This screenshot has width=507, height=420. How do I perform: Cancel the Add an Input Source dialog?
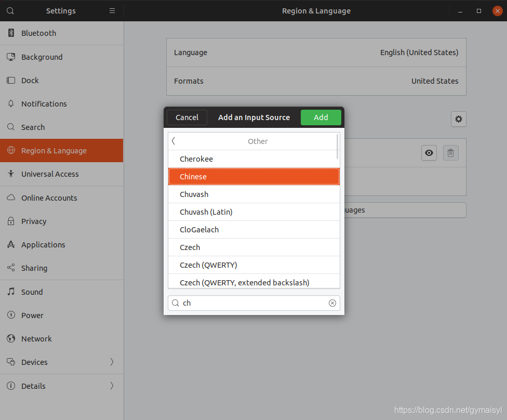coord(187,117)
